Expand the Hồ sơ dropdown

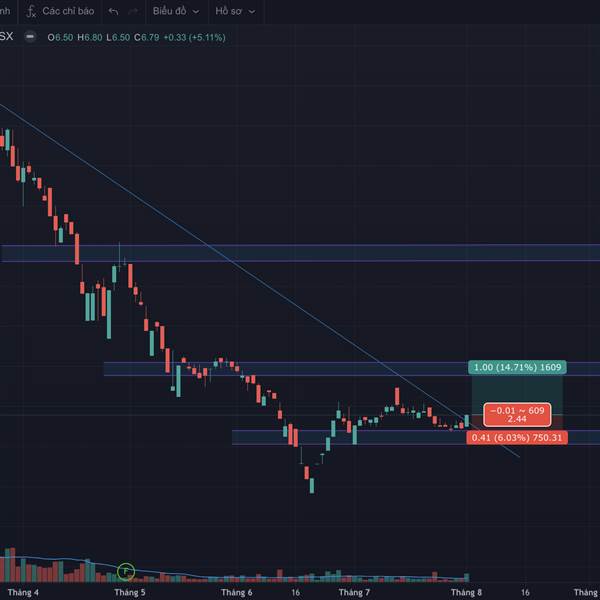235,11
